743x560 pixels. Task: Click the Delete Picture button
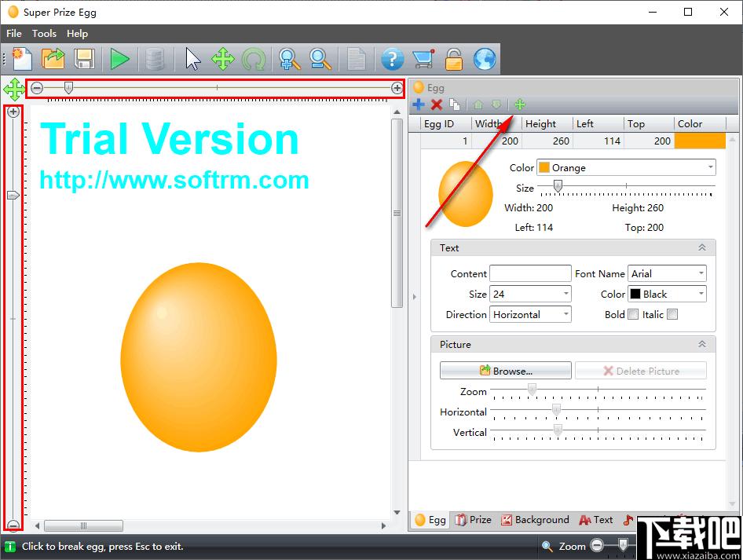(x=641, y=371)
